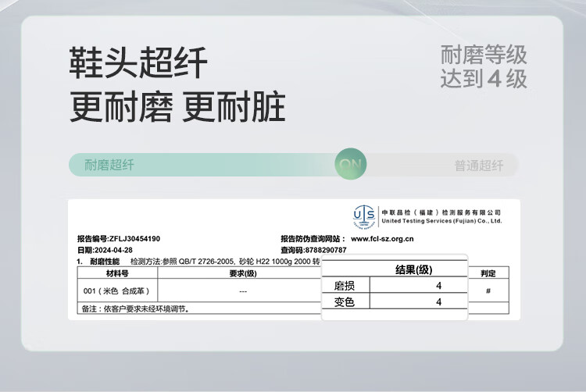Click the date 2024-04-28
586x392 pixels.
[x=113, y=250]
